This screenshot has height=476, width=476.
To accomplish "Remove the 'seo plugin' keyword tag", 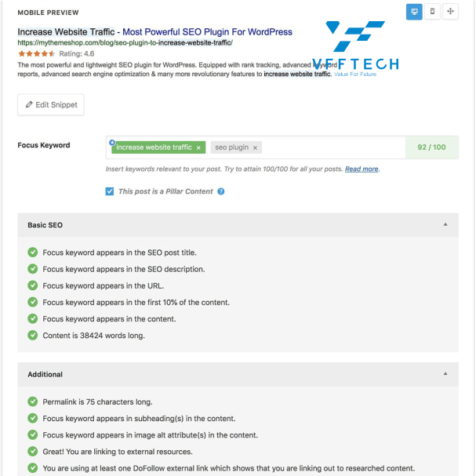I will click(x=255, y=148).
